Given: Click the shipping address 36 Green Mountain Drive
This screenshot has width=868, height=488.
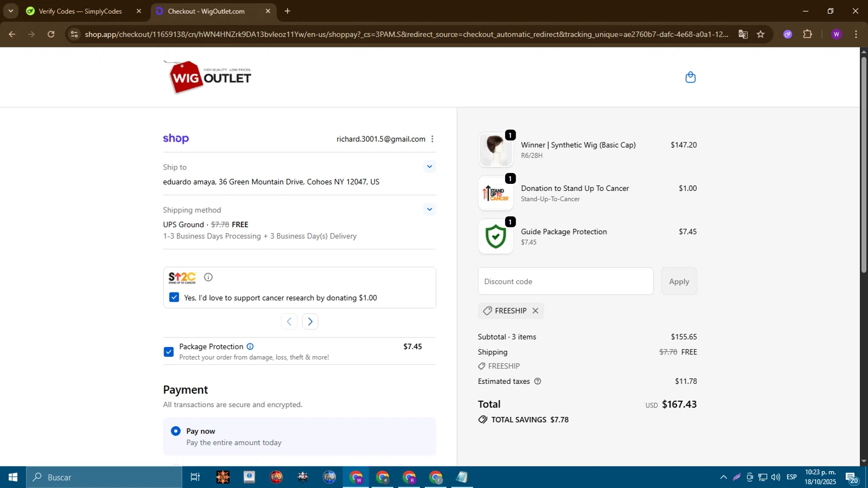Looking at the screenshot, I should (x=271, y=182).
